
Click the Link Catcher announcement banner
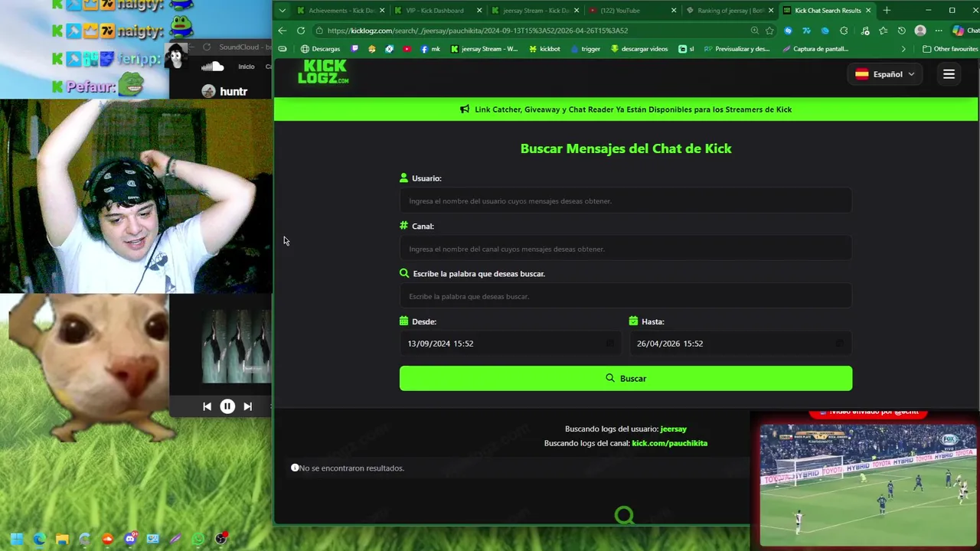626,109
